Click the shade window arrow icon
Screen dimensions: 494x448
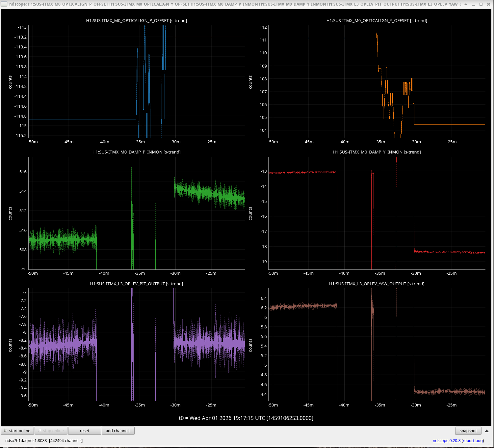466,4
